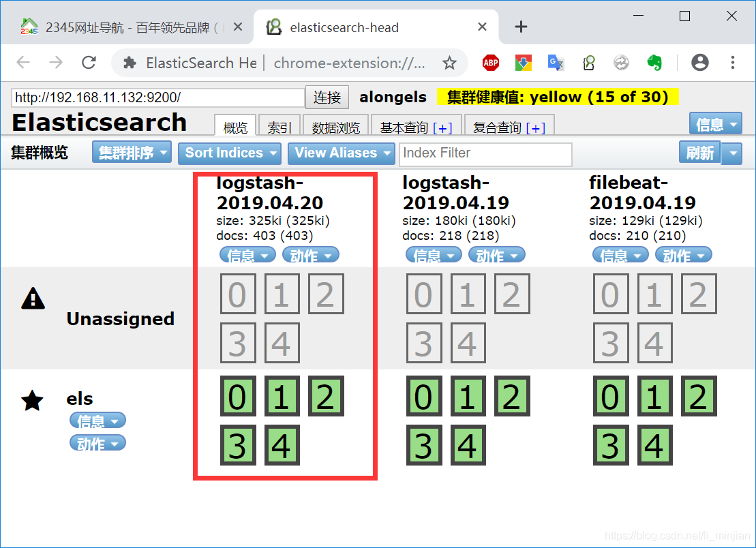Click the alongels cluster name
Viewport: 756px width, 548px height.
tap(393, 97)
